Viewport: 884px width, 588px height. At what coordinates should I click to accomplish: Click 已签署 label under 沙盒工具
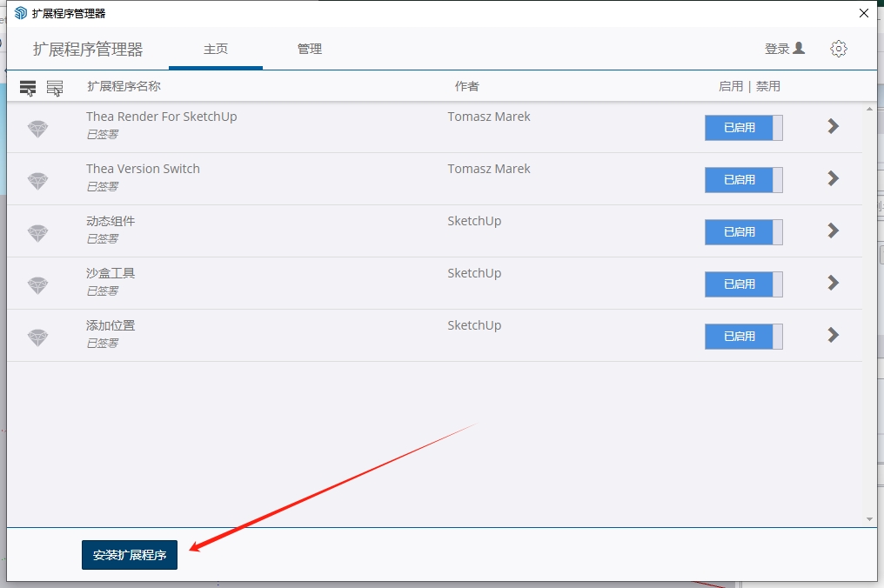pos(102,291)
